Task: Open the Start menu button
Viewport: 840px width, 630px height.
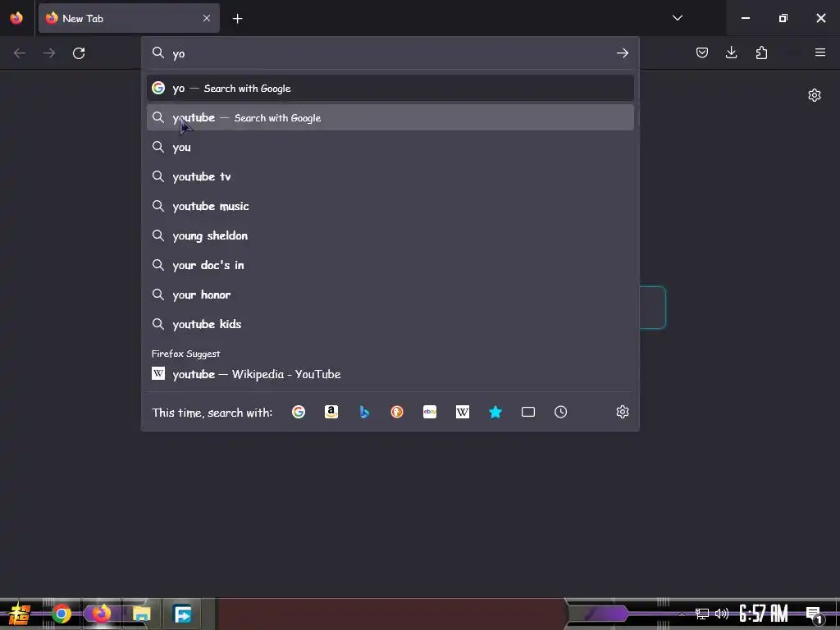Action: [x=20, y=614]
